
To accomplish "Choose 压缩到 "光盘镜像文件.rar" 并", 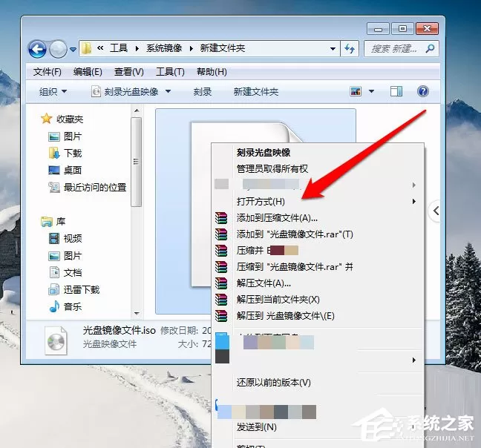I will click(295, 267).
